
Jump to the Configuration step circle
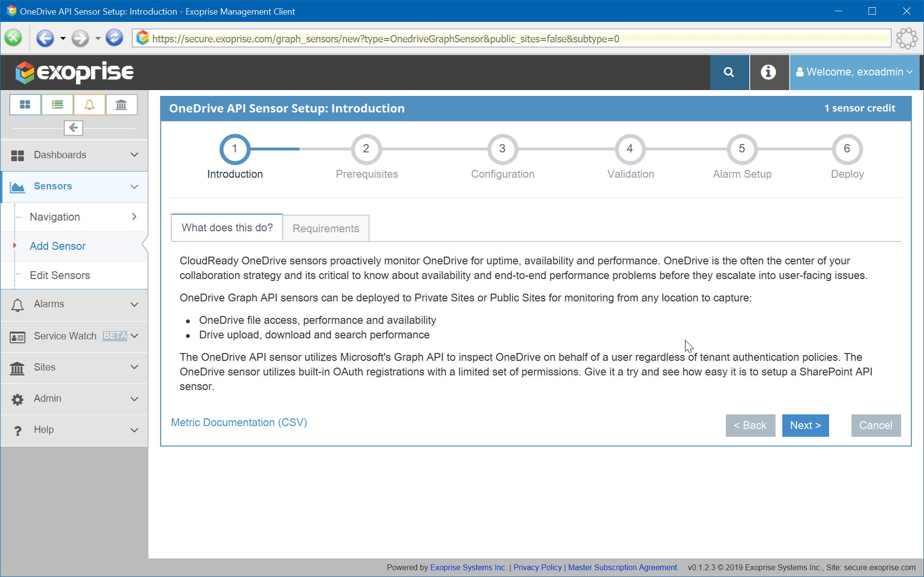tap(502, 149)
